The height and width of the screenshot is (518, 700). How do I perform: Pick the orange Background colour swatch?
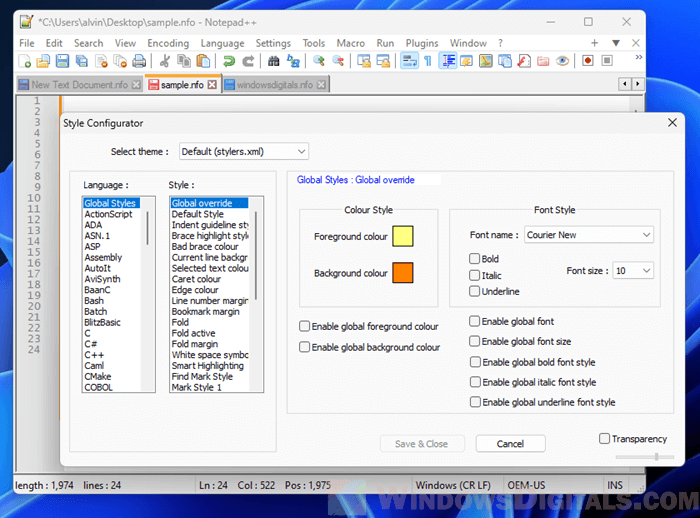tap(403, 272)
